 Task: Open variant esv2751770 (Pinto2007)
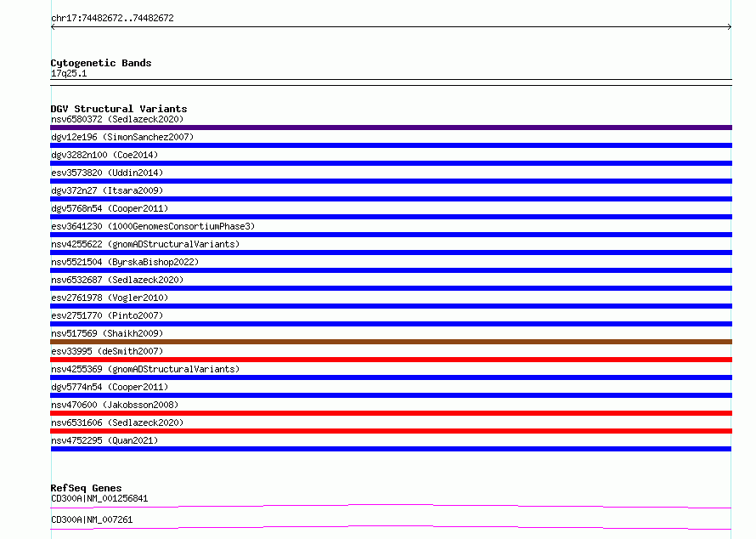pos(107,315)
